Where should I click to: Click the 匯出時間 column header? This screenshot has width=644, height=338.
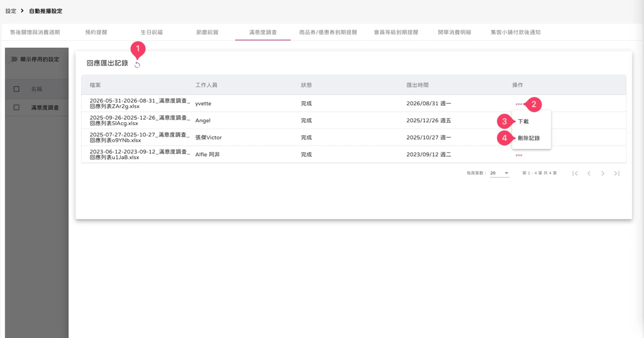pos(418,85)
